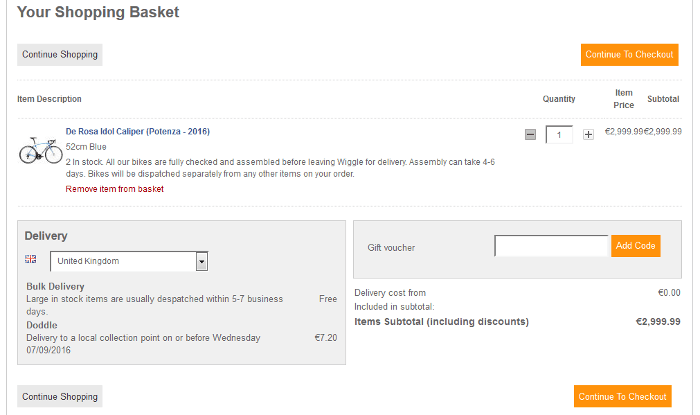Click the delivery country dropdown arrow
Viewport: 700px width, 415px height.
point(202,261)
